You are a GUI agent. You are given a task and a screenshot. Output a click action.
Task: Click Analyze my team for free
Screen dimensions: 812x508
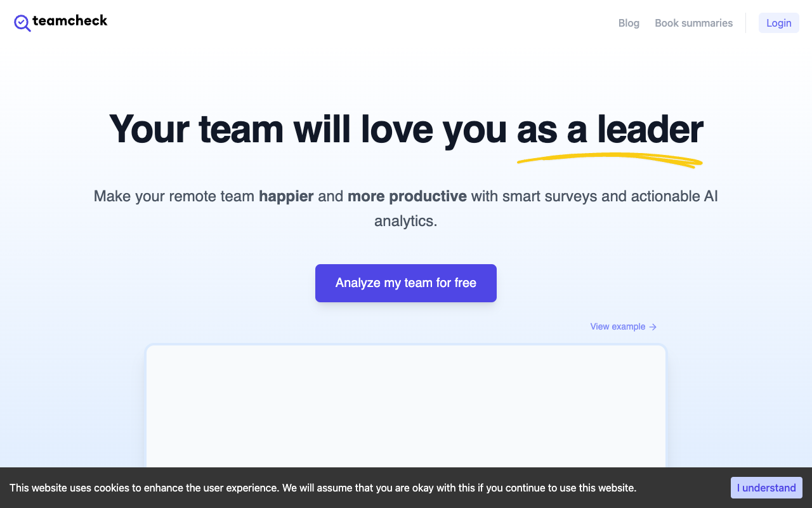tap(406, 283)
